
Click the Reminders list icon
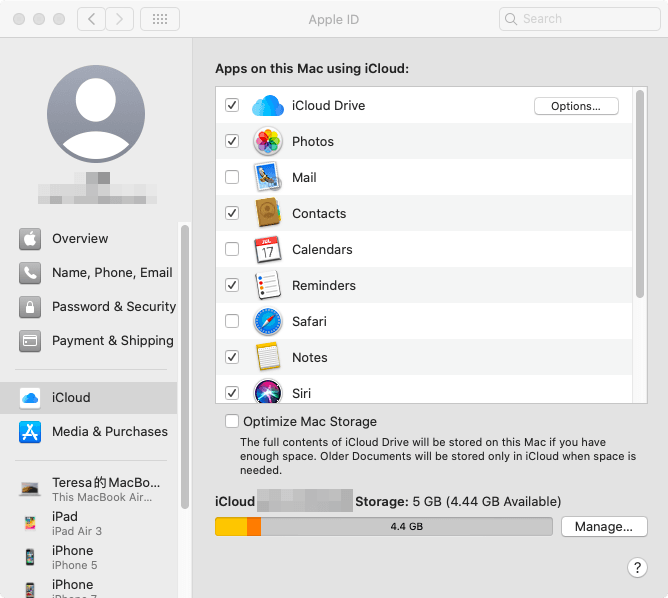pos(268,286)
